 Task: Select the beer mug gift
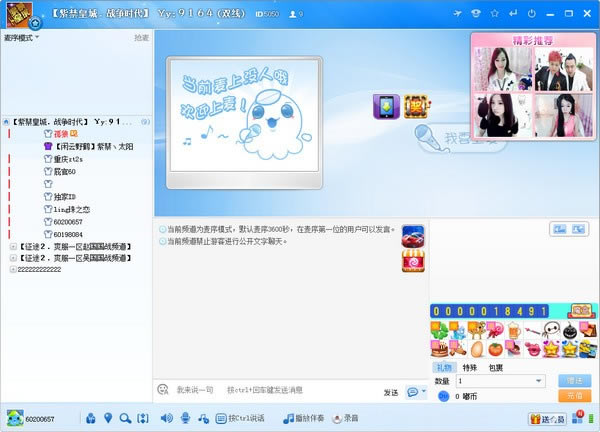point(514,330)
